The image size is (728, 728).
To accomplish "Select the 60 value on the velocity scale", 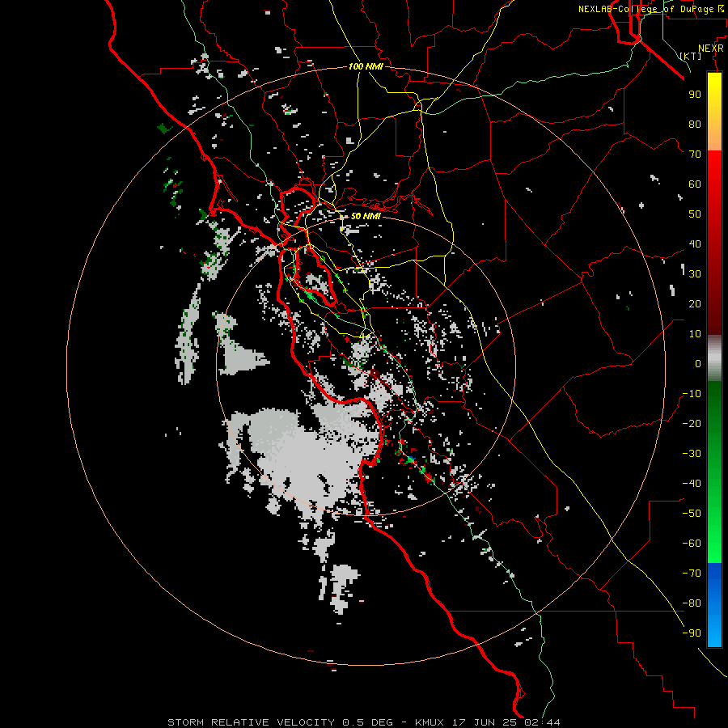I will click(695, 184).
